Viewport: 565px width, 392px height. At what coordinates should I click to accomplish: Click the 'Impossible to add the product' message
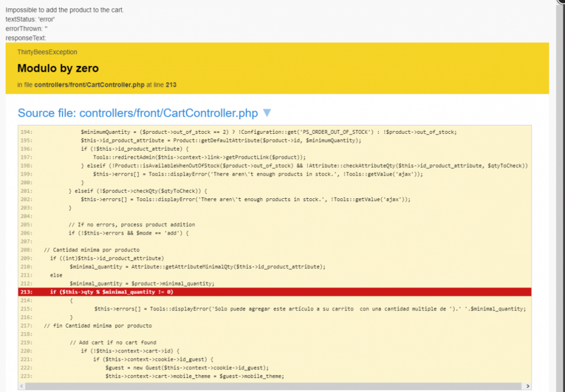pos(64,10)
